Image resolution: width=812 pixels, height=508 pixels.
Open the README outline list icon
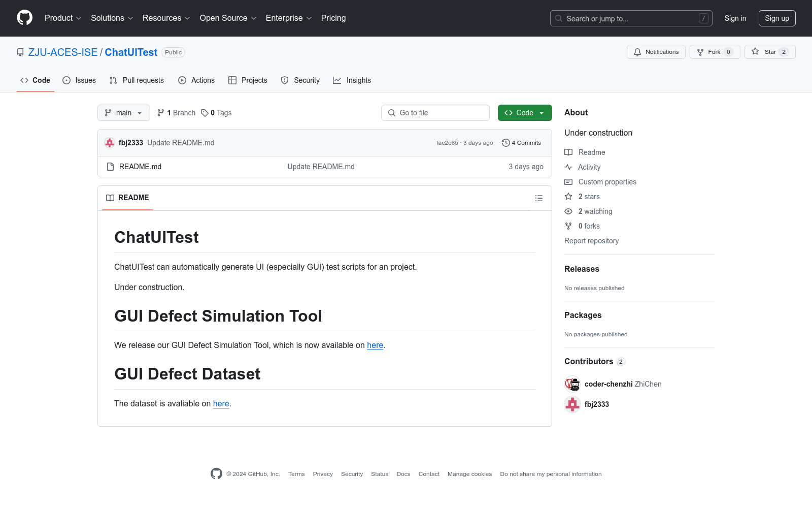[539, 198]
